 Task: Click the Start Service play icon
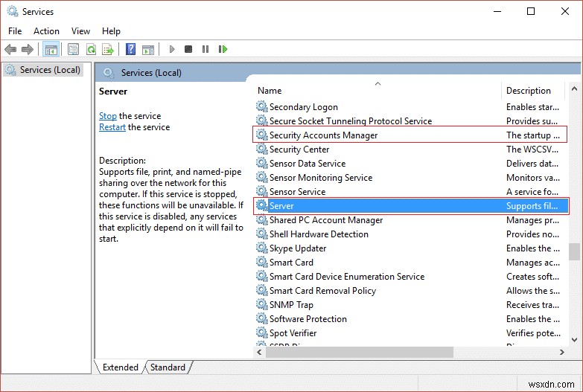tap(172, 49)
